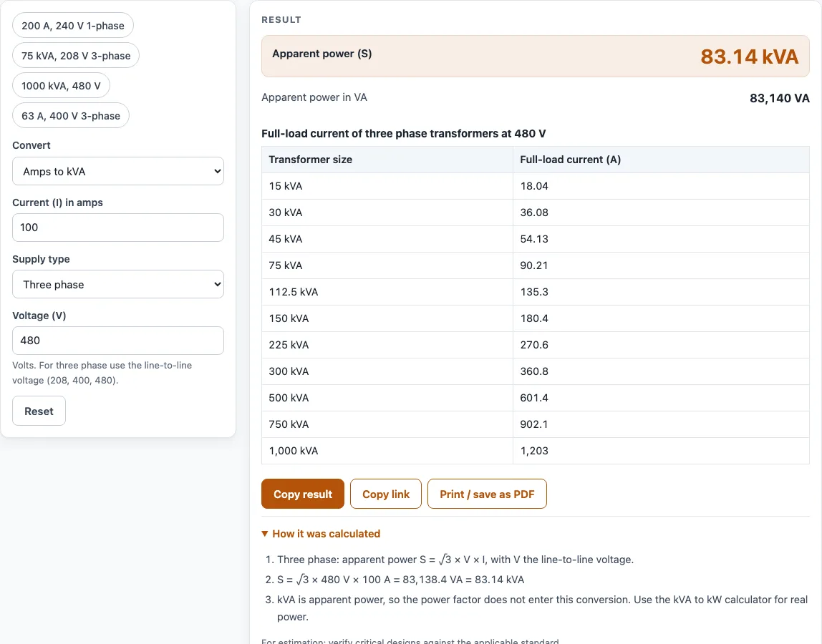Select the 90.21 current value
This screenshot has width=822, height=644.
534,265
